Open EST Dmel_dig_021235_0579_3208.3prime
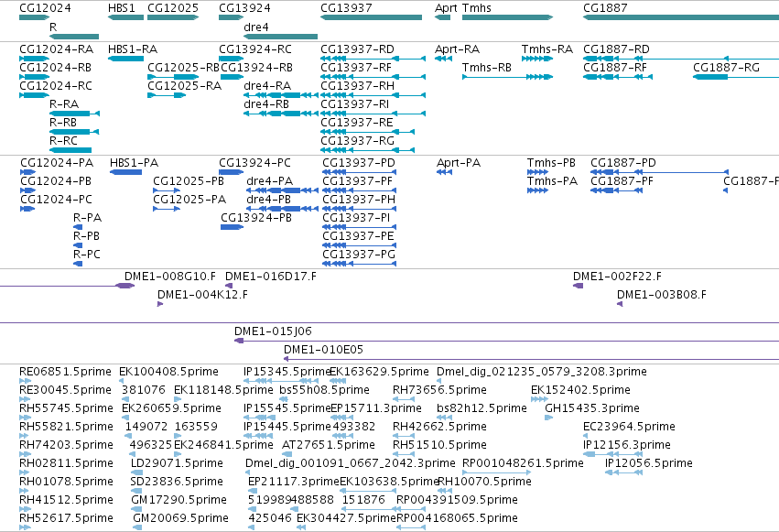779x532 pixels. click(x=542, y=372)
